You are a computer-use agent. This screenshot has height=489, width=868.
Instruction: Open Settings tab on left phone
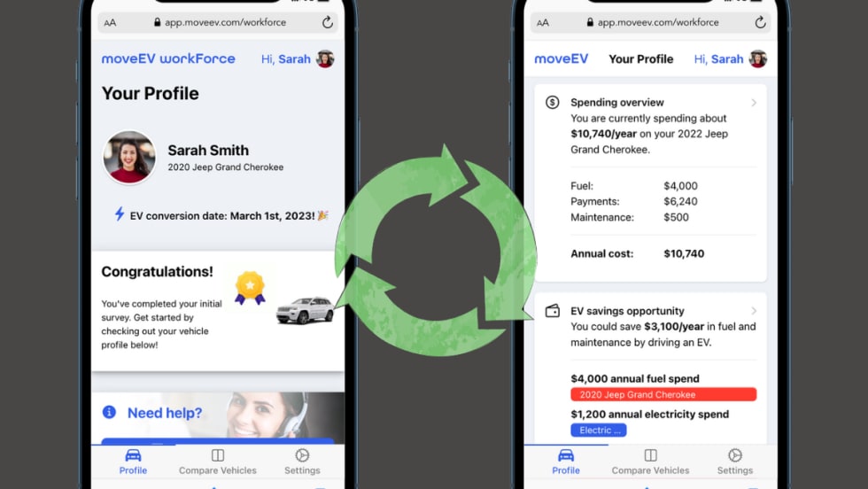pyautogui.click(x=302, y=461)
